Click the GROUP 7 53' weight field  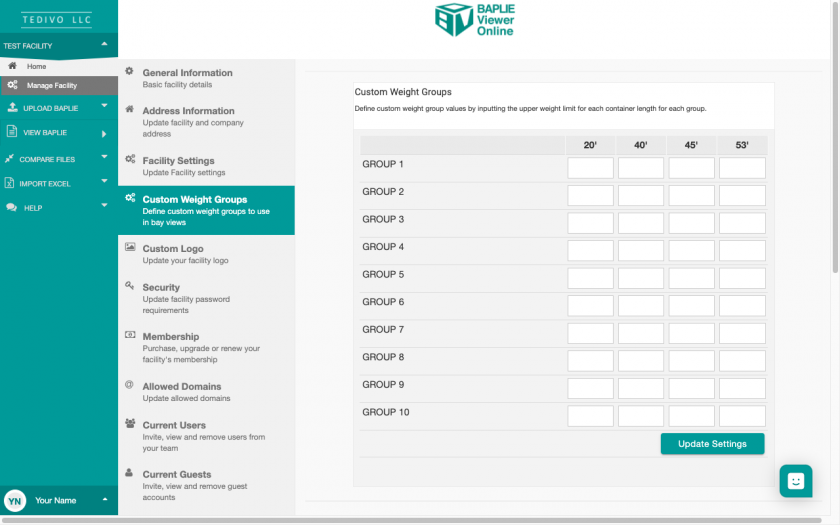(x=742, y=334)
